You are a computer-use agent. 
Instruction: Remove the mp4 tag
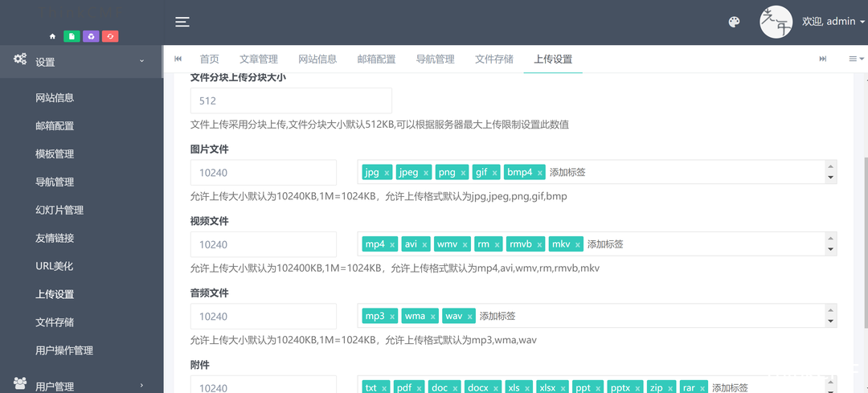tap(392, 244)
